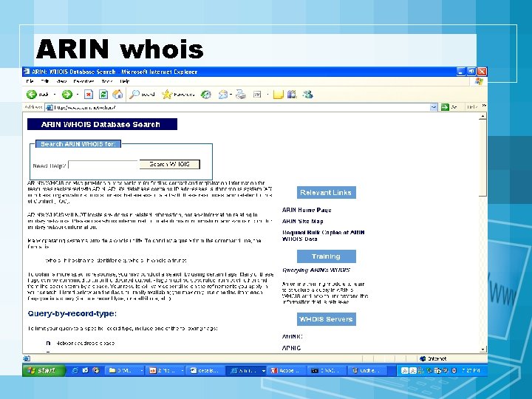Click the Internet zone globe in status bar
532x399 pixels.
423,358
